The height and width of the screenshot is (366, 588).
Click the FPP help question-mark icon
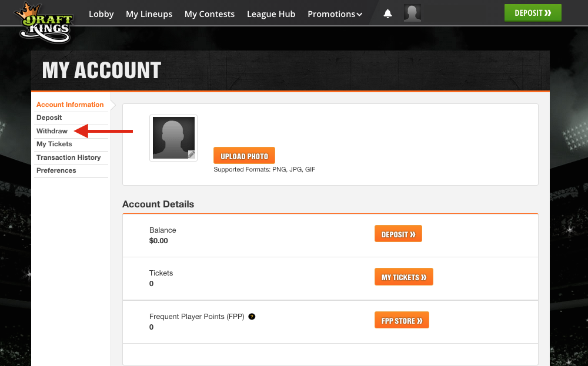click(252, 317)
